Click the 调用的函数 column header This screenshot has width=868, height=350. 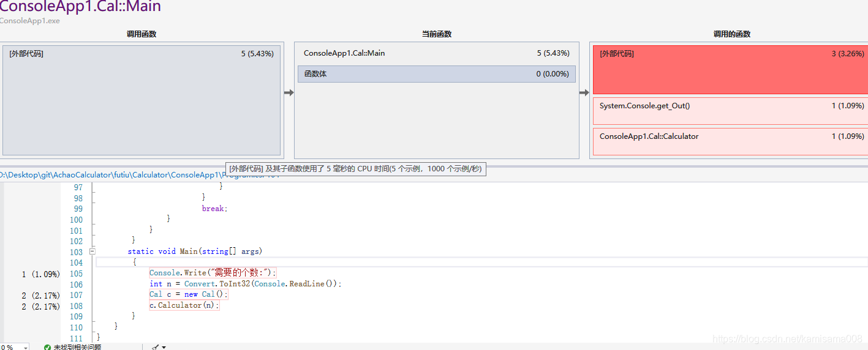coord(731,34)
